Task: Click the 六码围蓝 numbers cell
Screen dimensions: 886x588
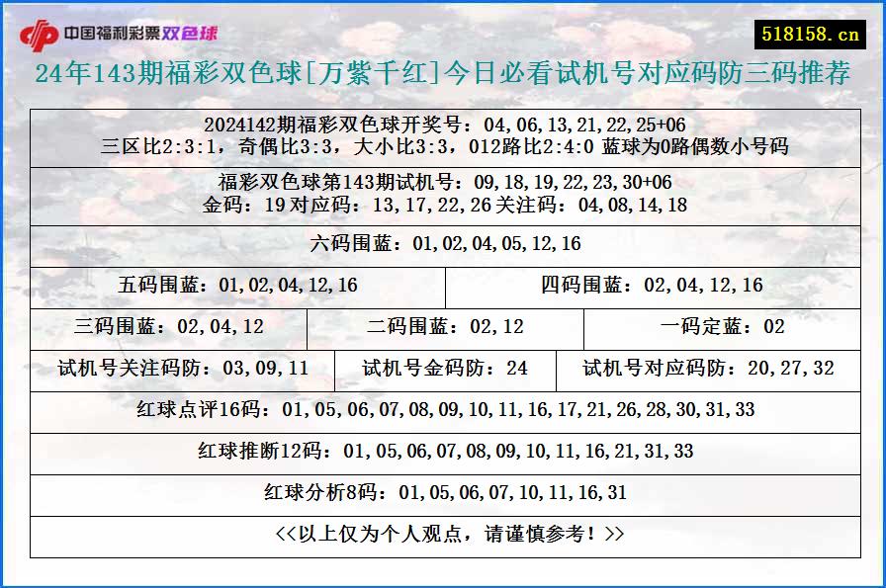Action: coord(443,240)
